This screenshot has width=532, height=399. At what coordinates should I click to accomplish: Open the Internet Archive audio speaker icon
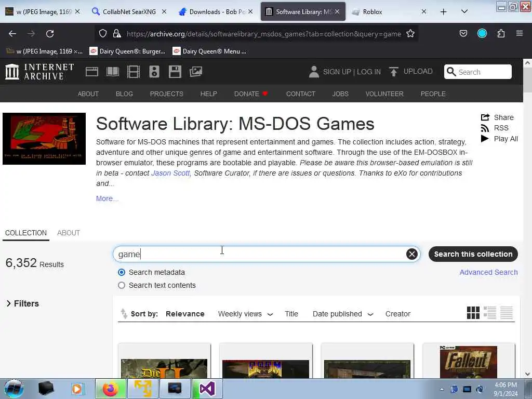click(154, 72)
